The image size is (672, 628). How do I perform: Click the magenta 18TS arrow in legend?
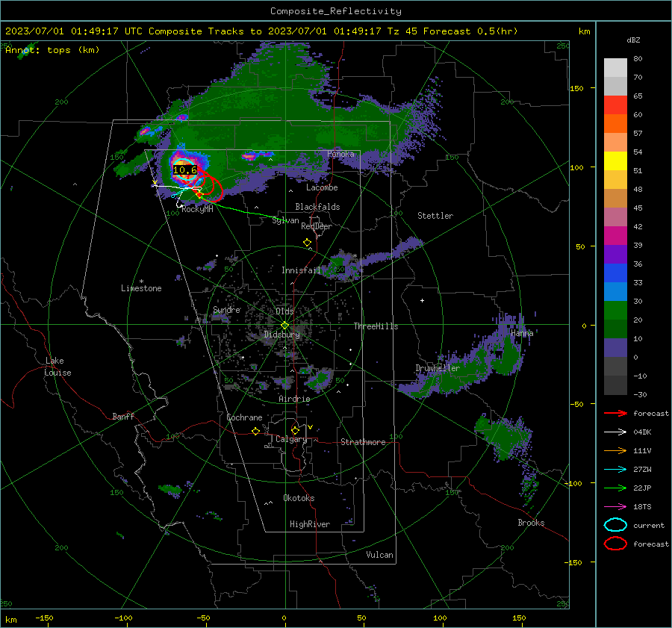point(615,507)
